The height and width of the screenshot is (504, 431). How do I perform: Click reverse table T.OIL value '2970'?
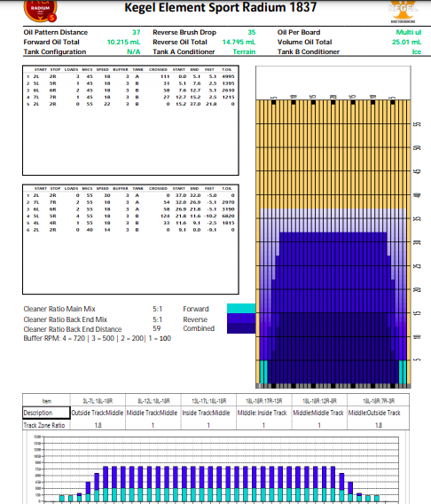[228, 202]
